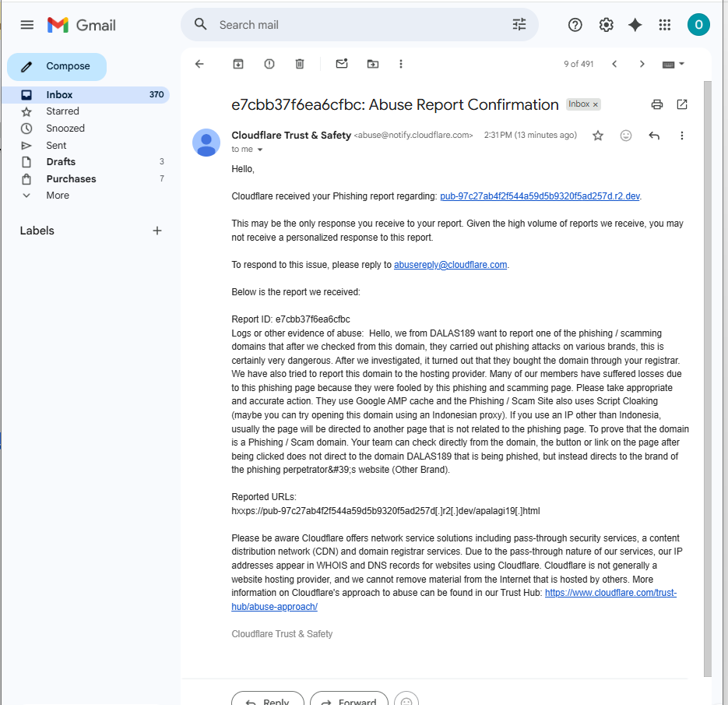Viewport: 728px width, 705px height.
Task: Click emoji reaction button beside Forward
Action: tap(406, 699)
